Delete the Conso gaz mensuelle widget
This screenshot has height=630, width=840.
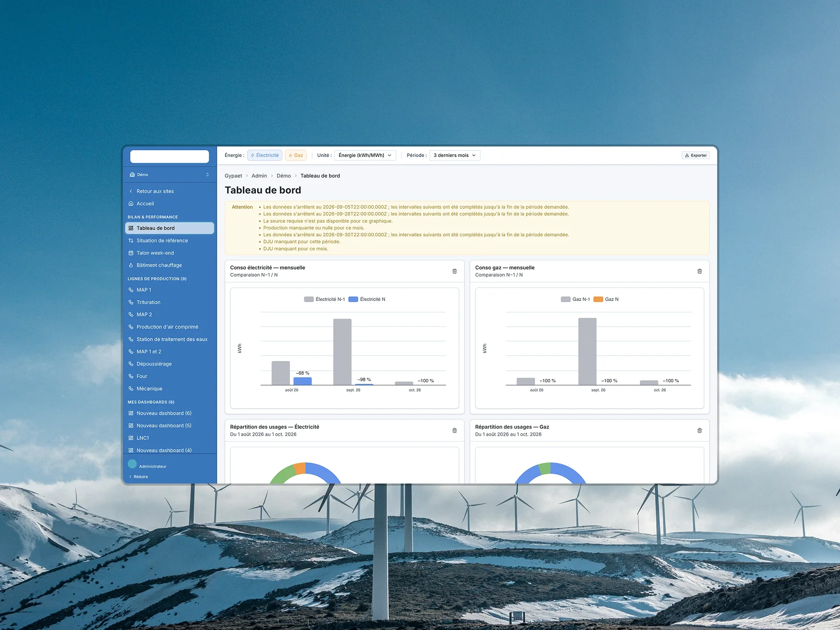coord(699,271)
